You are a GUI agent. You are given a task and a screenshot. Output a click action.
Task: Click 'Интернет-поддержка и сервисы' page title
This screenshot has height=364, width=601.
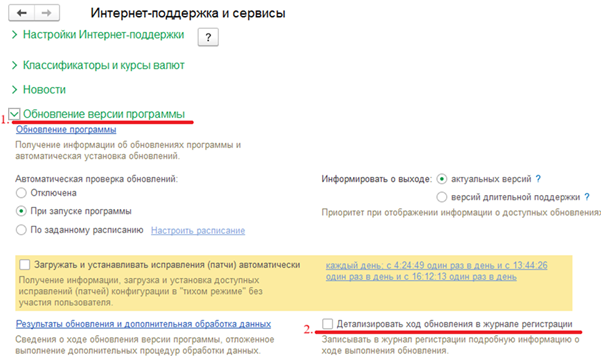coord(188,13)
